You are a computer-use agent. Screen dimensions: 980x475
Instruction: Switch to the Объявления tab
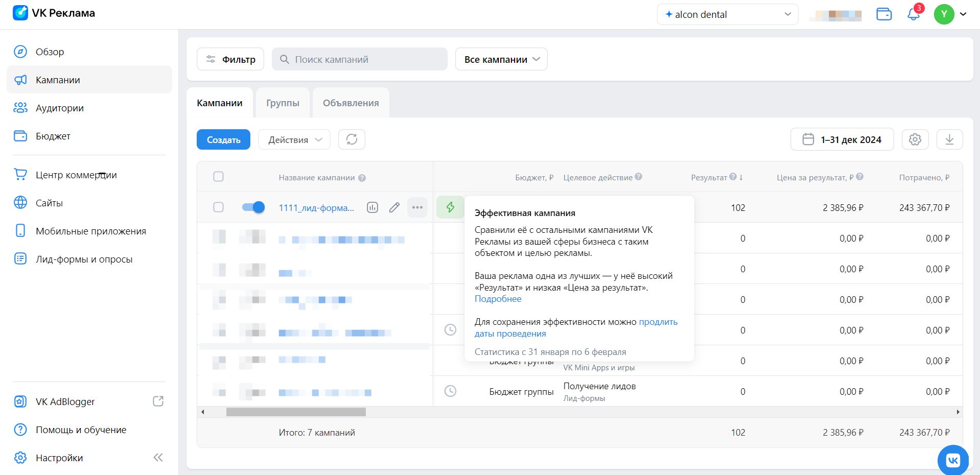pos(351,103)
